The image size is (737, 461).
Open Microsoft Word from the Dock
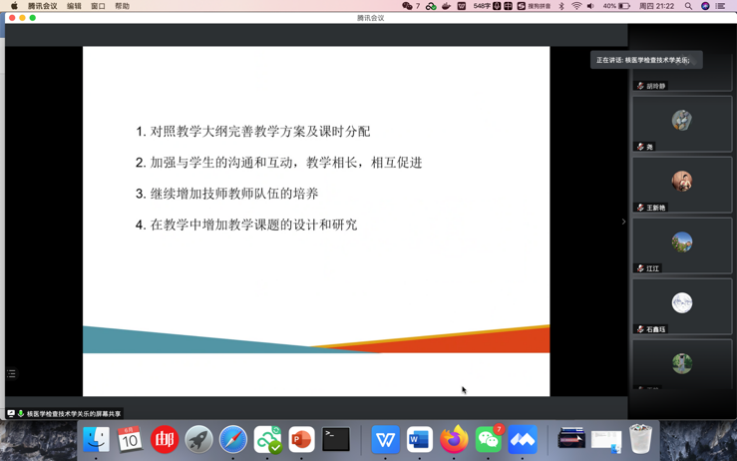pyautogui.click(x=419, y=439)
